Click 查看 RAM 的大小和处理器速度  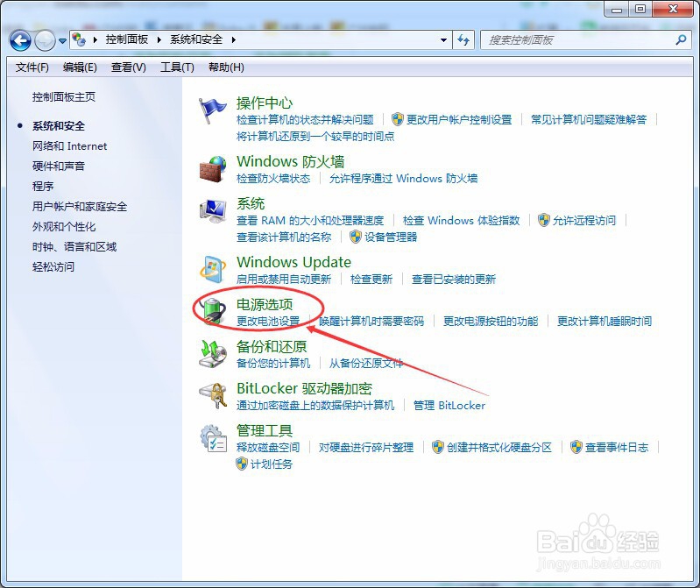pos(310,221)
